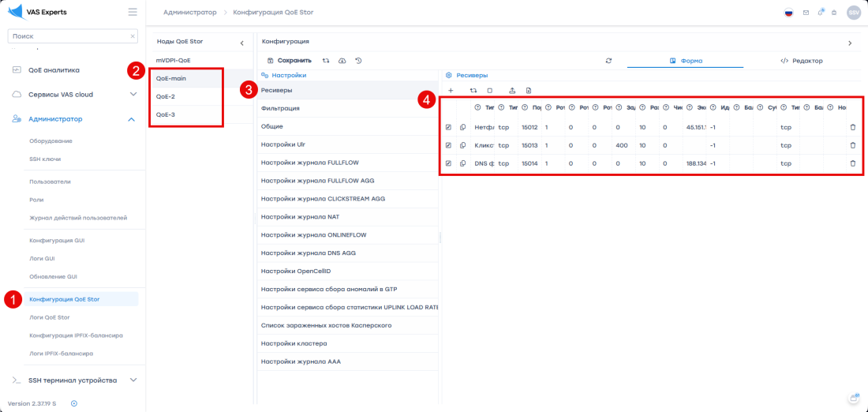Delete the receiver row with port 15012
The width and height of the screenshot is (868, 412).
pyautogui.click(x=852, y=127)
